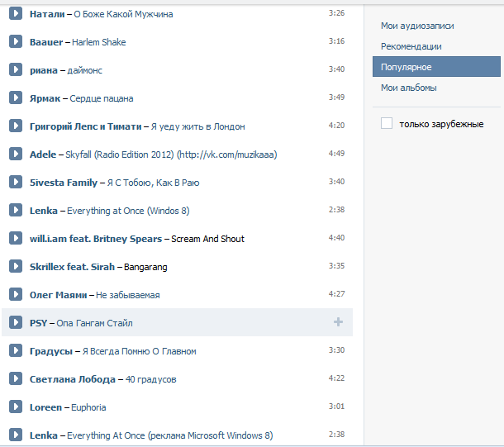Screen dimensions: 504x447
Task: Open Мои аудиозаписи section
Action: pyautogui.click(x=417, y=26)
